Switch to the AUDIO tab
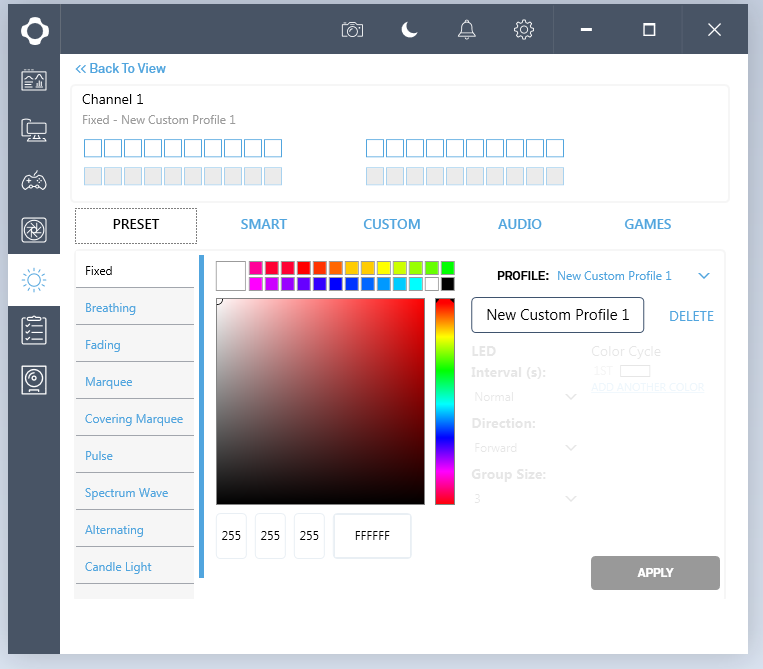This screenshot has width=763, height=669. 520,225
